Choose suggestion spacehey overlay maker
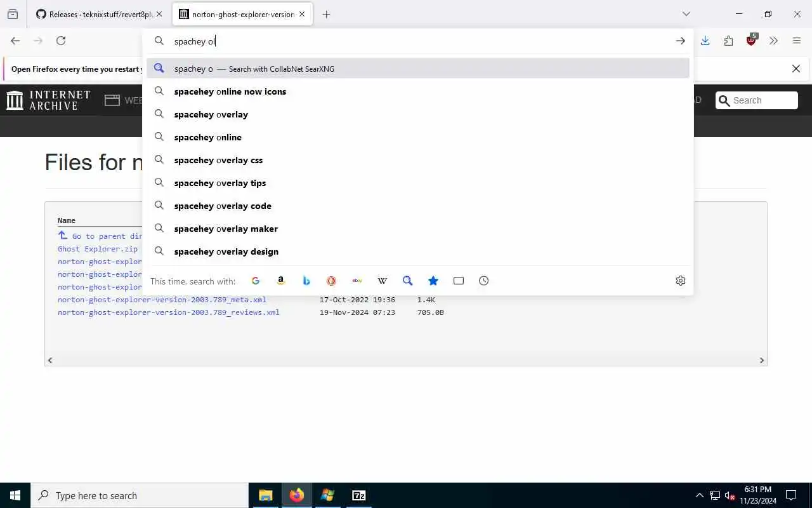This screenshot has height=508, width=812. point(418,229)
